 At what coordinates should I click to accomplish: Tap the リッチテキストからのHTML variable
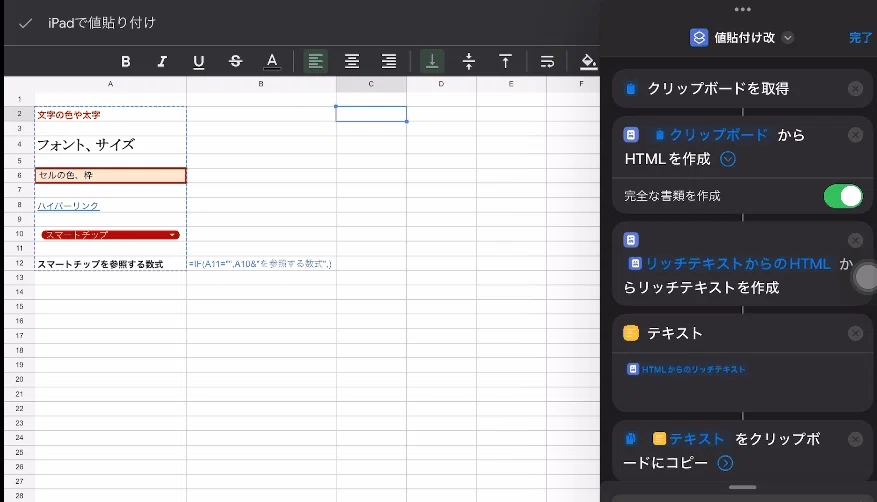point(730,263)
